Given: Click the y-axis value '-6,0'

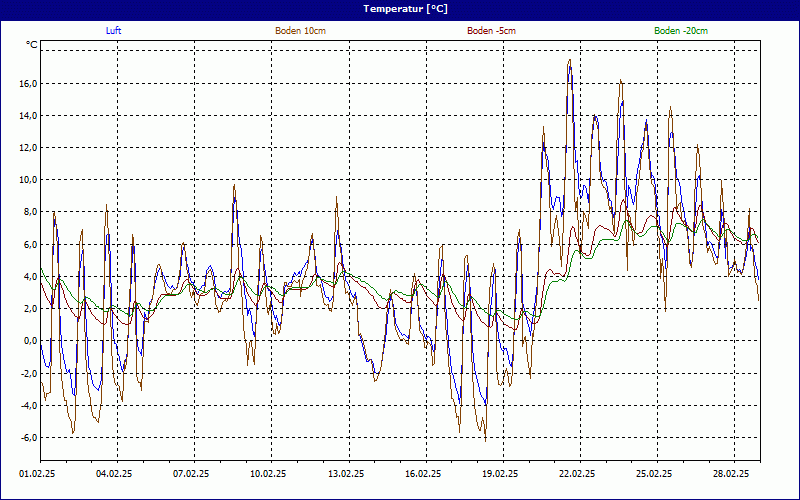Looking at the screenshot, I should 29,438.
